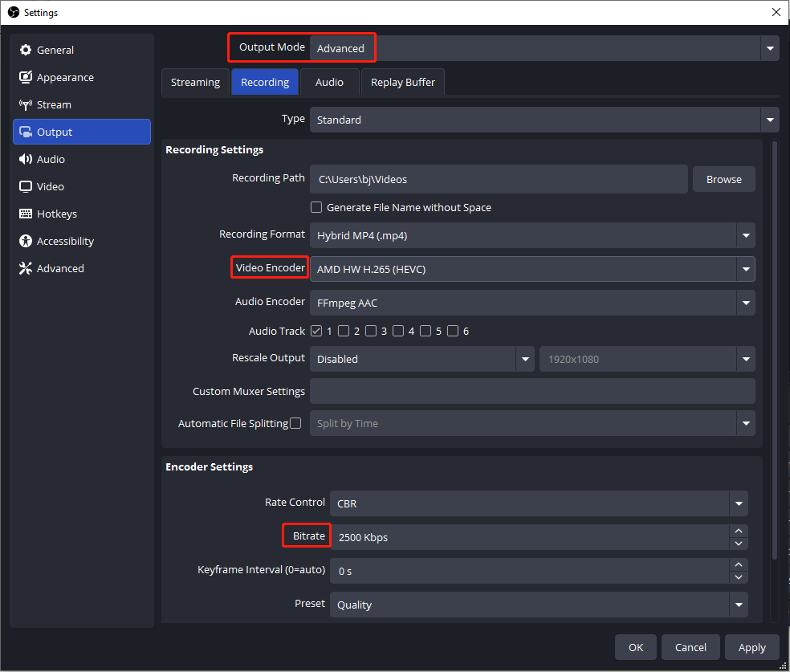Toggle Automatic File Splitting on
790x672 pixels.
(x=296, y=423)
